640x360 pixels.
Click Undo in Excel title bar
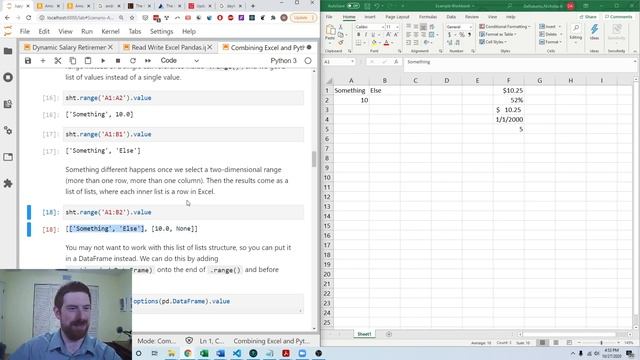(x=377, y=6)
